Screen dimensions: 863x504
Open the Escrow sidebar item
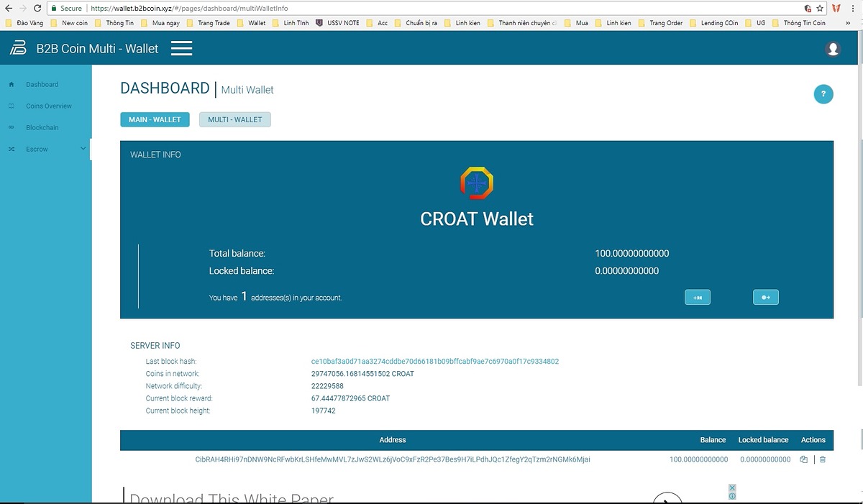click(x=37, y=149)
